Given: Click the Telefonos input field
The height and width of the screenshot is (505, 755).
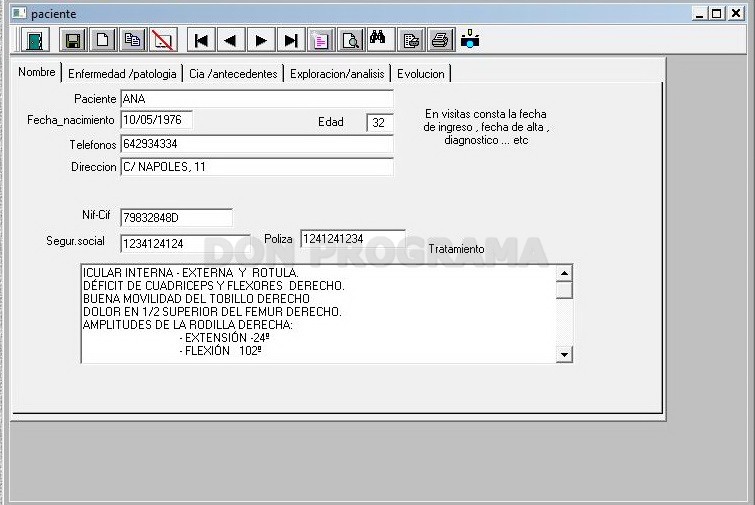Looking at the screenshot, I should pos(257,144).
